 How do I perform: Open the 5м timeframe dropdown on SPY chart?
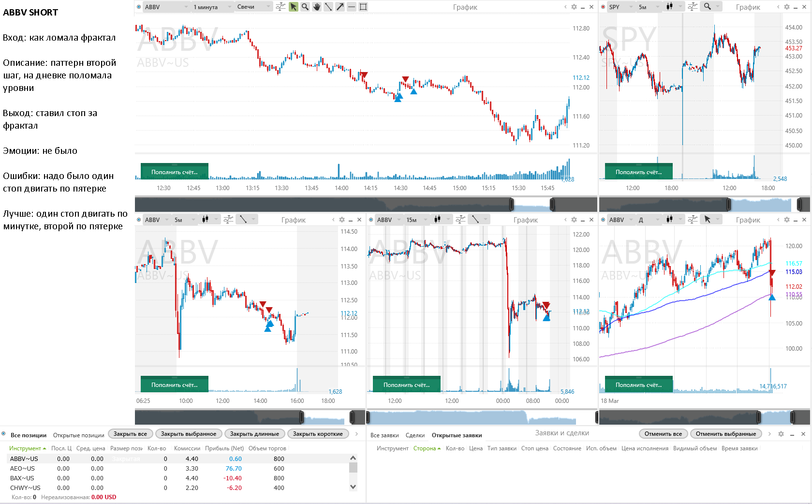649,7
